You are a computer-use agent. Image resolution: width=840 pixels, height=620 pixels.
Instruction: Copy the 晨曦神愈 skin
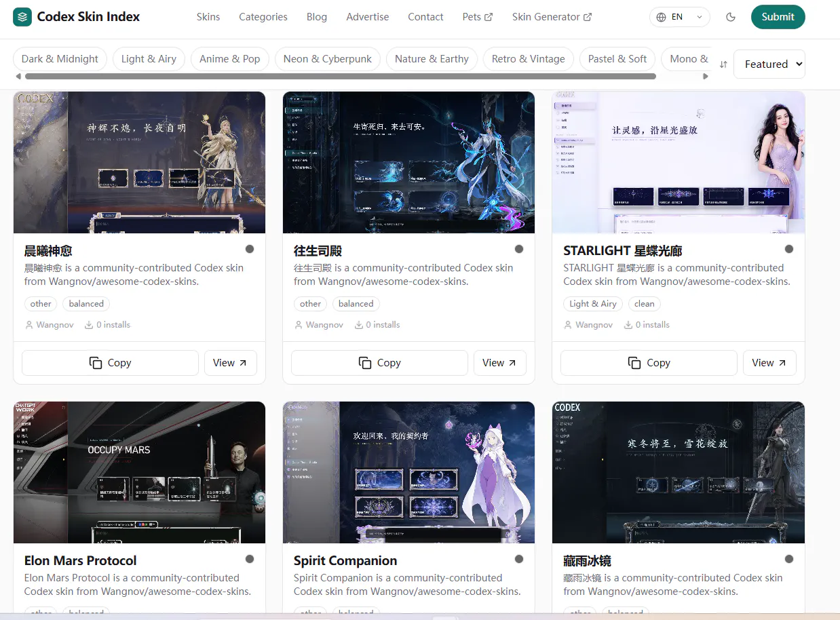[110, 363]
